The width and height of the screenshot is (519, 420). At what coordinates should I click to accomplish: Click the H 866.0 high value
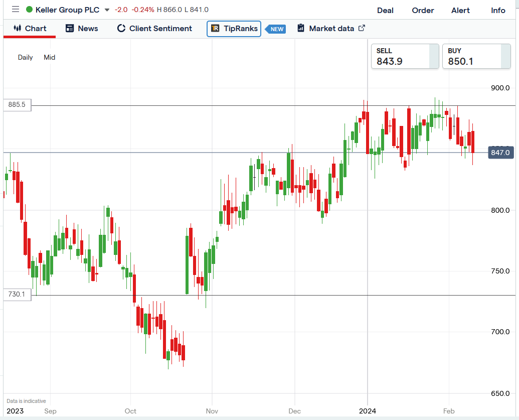[x=169, y=10]
